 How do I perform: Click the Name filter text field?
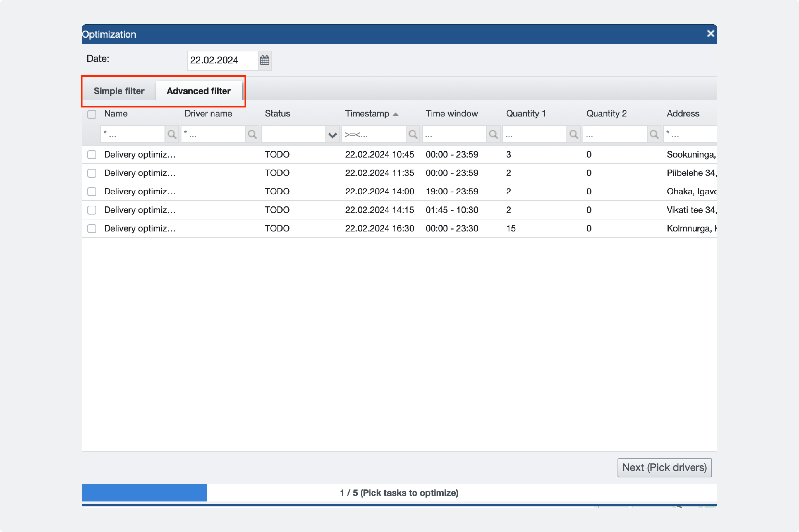pos(132,134)
